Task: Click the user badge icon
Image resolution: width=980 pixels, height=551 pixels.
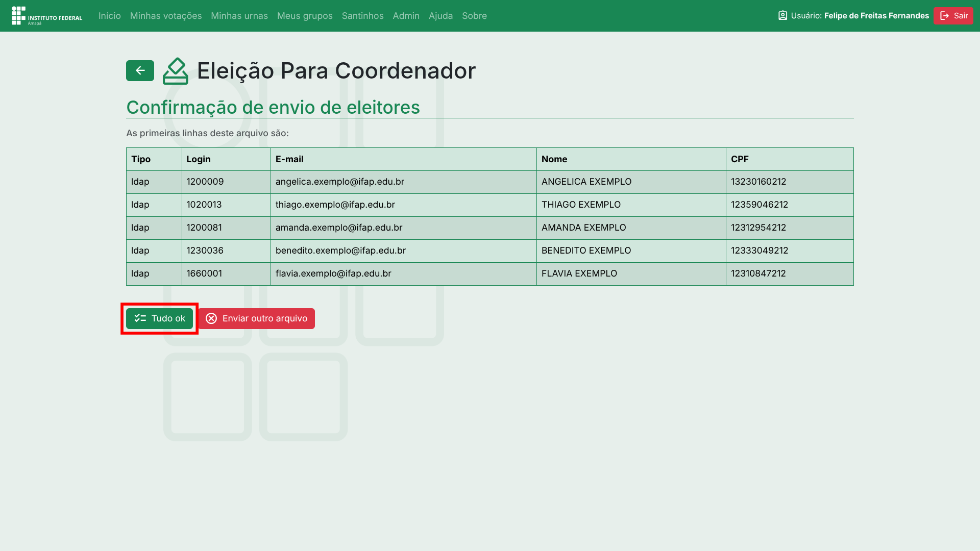Action: [x=782, y=16]
